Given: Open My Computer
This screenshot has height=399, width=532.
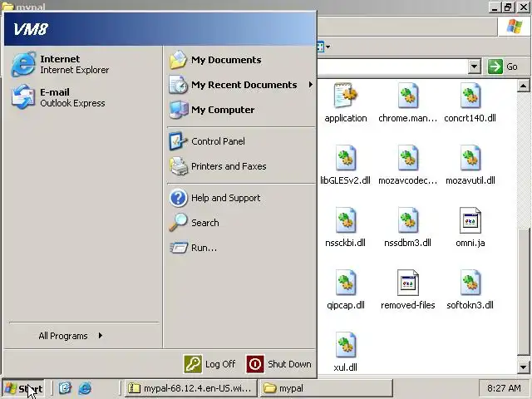Looking at the screenshot, I should [x=241, y=110].
